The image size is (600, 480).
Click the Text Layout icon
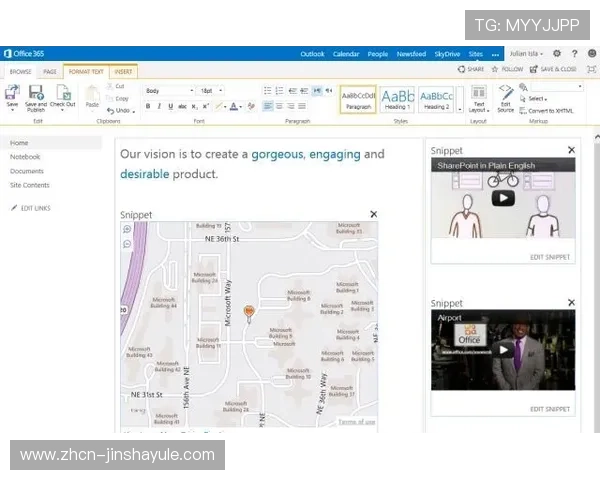tap(479, 92)
